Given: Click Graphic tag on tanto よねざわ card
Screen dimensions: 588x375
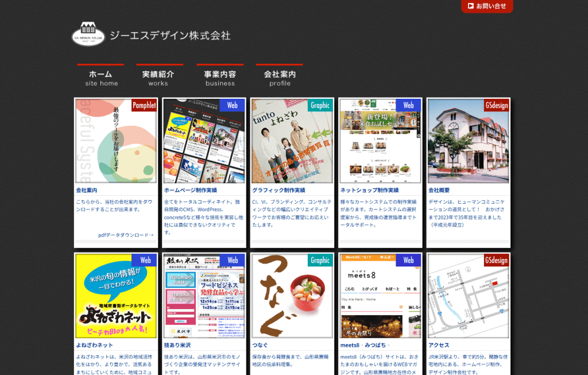Looking at the screenshot, I should pos(320,105).
